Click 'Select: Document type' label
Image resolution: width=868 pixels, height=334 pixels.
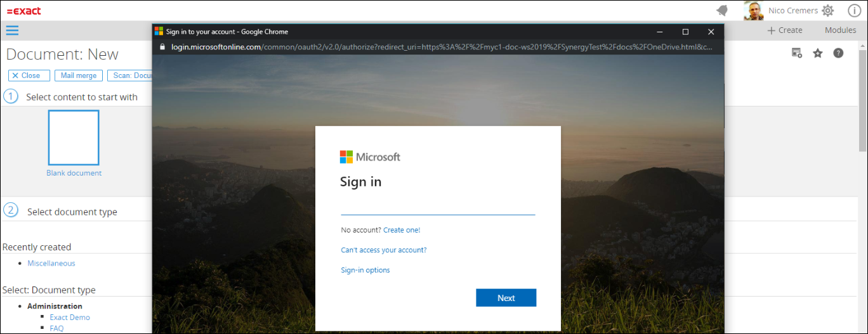click(x=49, y=290)
